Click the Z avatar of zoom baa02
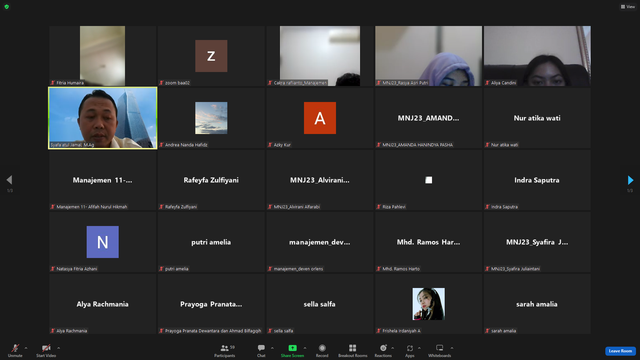 click(211, 56)
